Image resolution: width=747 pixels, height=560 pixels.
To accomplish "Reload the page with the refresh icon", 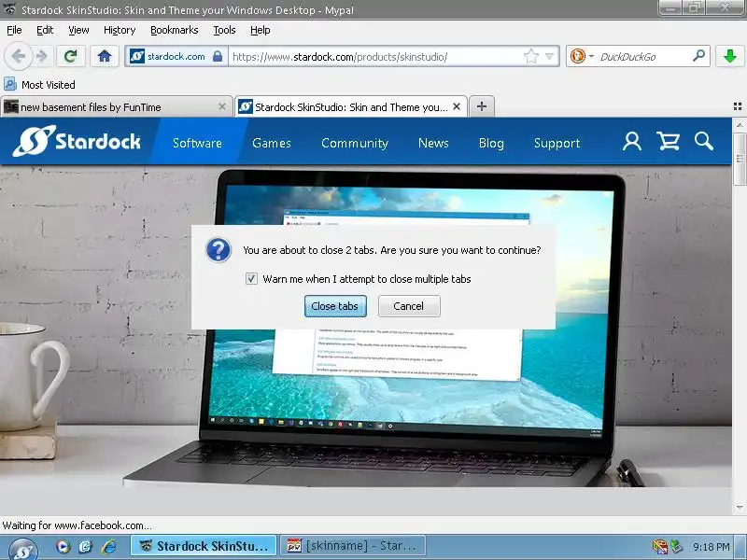I will click(x=71, y=57).
